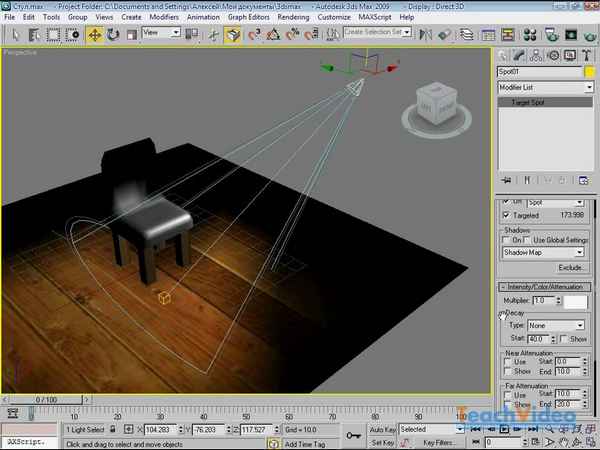Select the Move tool in the toolbar
The image size is (600, 450).
pyautogui.click(x=95, y=34)
